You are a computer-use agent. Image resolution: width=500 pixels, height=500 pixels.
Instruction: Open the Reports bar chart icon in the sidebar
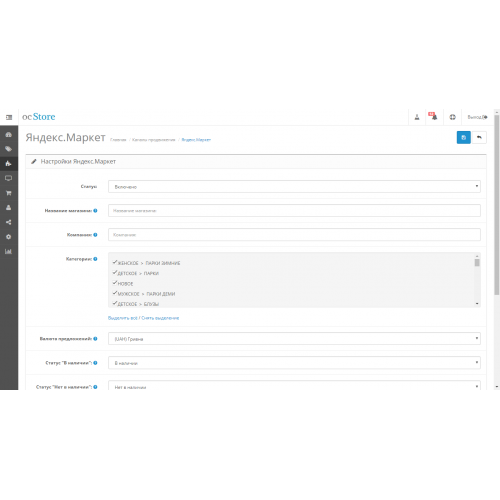pos(9,251)
